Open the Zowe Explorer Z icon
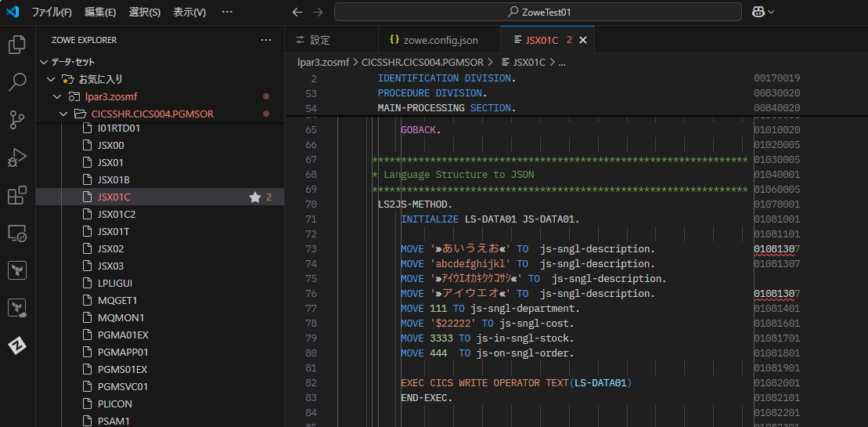Screen dimensions: 868x427 (17, 346)
